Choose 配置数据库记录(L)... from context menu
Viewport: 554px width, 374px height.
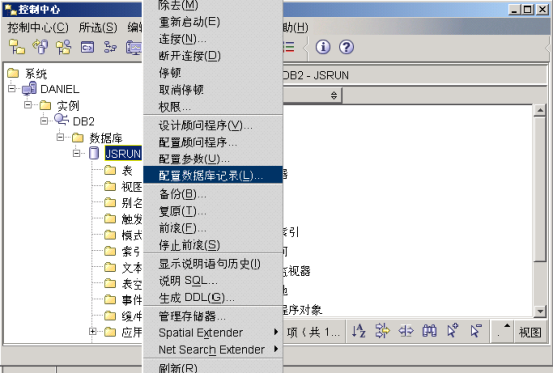[213, 175]
